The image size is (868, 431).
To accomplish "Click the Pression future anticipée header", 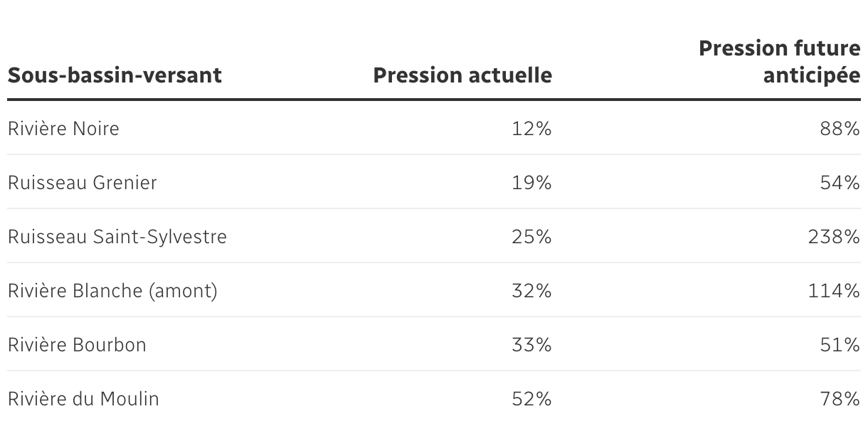I will pyautogui.click(x=780, y=62).
